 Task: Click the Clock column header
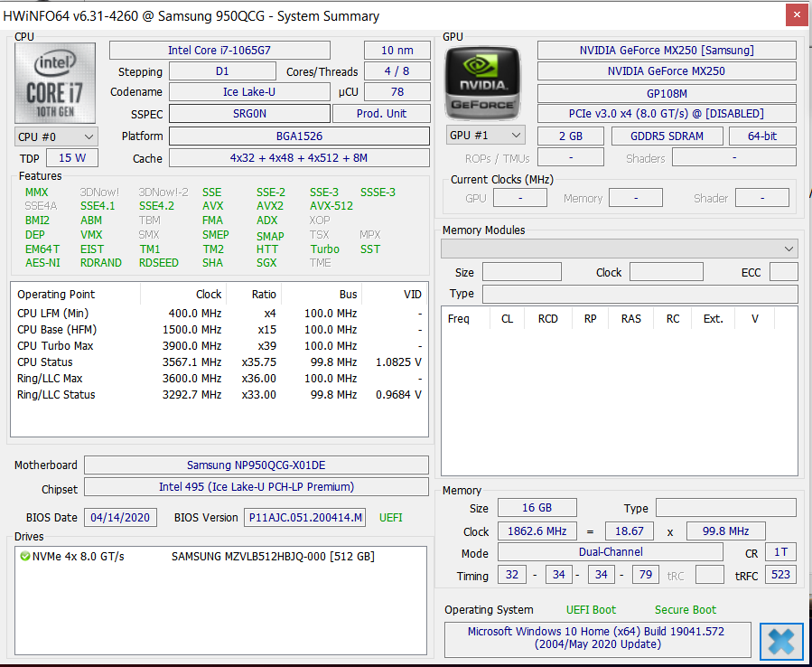coord(184,295)
